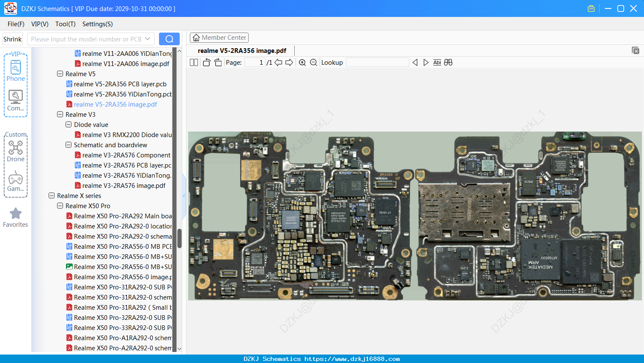Close the open document tab icon
The height and width of the screenshot is (363, 644).
point(636,50)
